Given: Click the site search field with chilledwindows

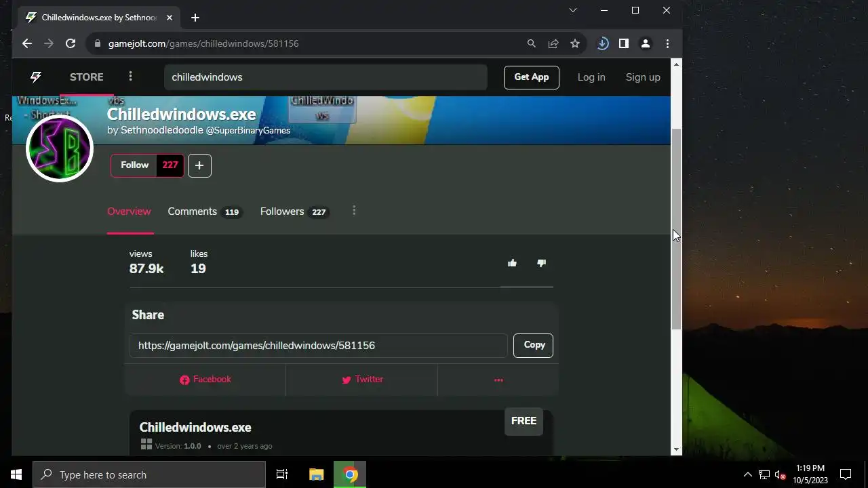Looking at the screenshot, I should pos(325,77).
